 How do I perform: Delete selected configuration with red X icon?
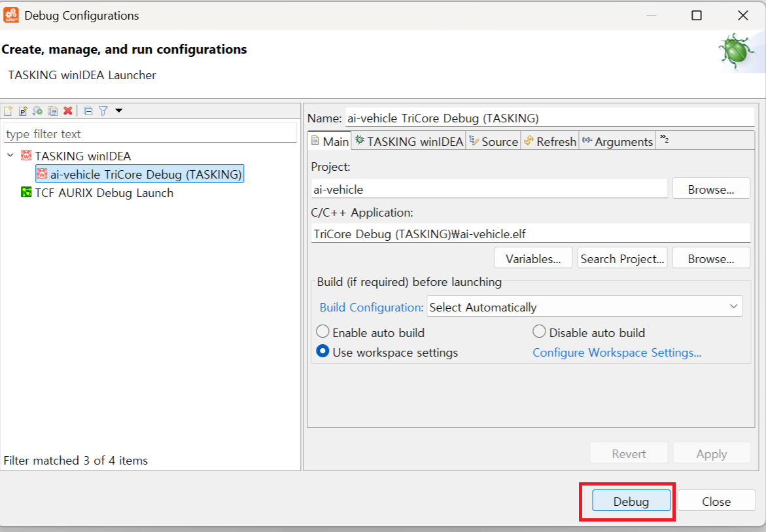pos(67,111)
